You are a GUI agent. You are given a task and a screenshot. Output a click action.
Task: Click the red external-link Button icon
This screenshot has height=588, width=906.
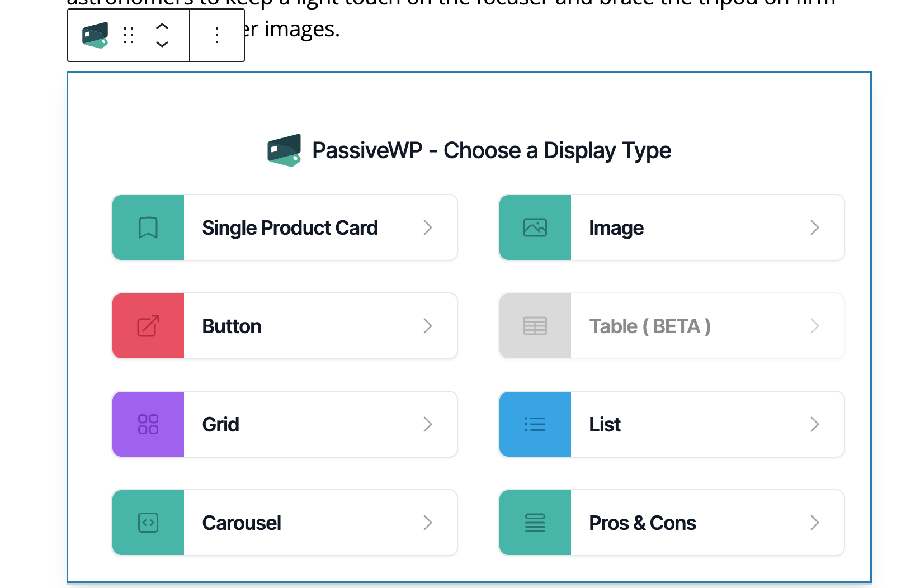click(148, 326)
